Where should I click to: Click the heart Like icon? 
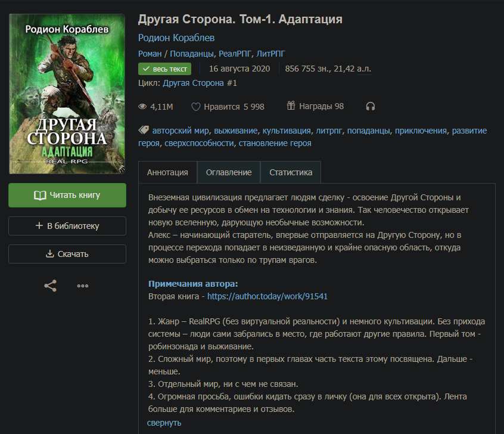click(x=195, y=107)
